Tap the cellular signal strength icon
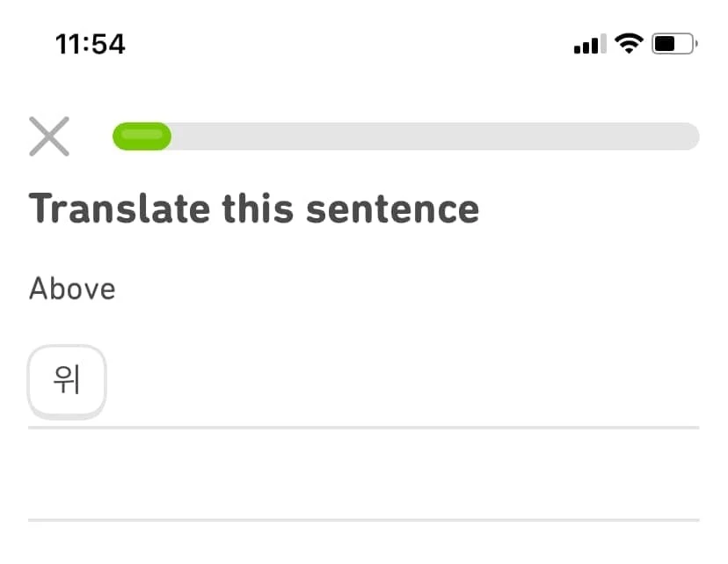The height and width of the screenshot is (564, 728). (x=586, y=44)
